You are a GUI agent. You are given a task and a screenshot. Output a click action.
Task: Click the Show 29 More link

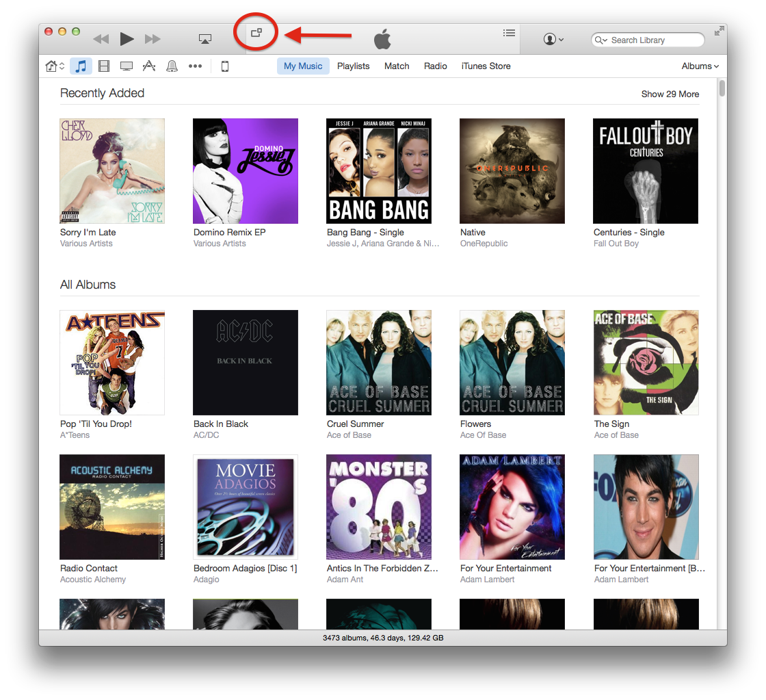point(670,94)
